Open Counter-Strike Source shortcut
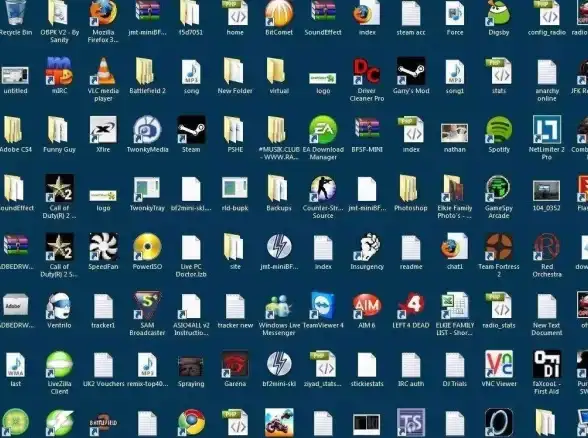The image size is (588, 438). [323, 189]
